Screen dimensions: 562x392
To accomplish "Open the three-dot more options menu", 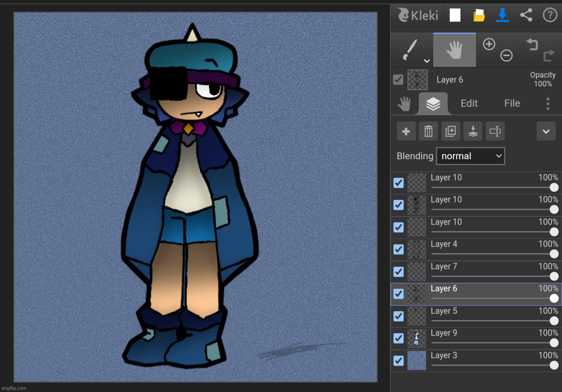I will 548,103.
